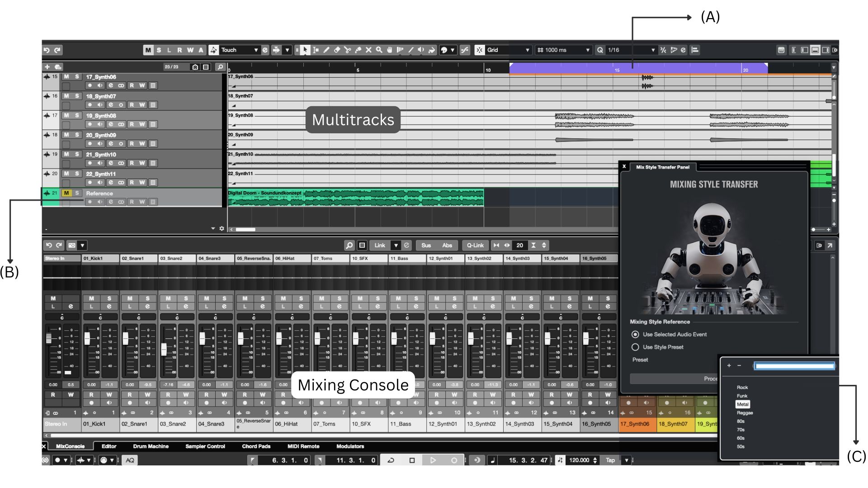Open the MixConsole channel search magnifier
Screen dimensions: 868x488
coord(349,245)
